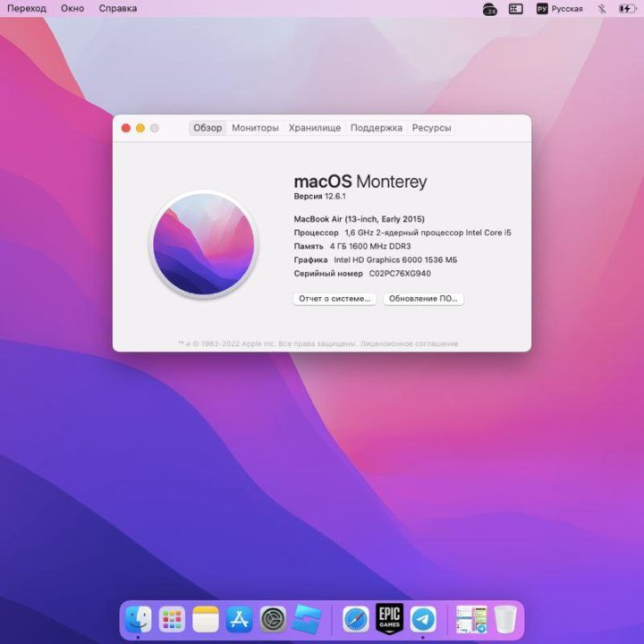
Task: Open the Лицензионное соглашение link
Action: [x=410, y=343]
